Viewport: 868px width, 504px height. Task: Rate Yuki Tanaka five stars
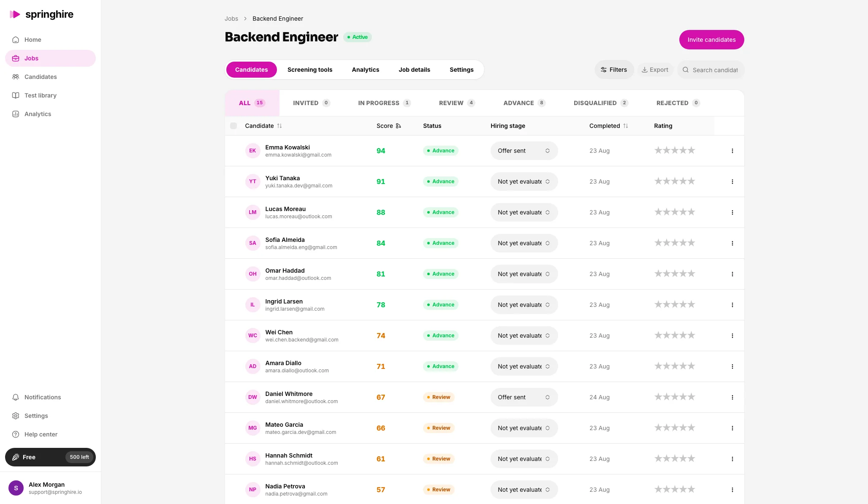tap(691, 182)
